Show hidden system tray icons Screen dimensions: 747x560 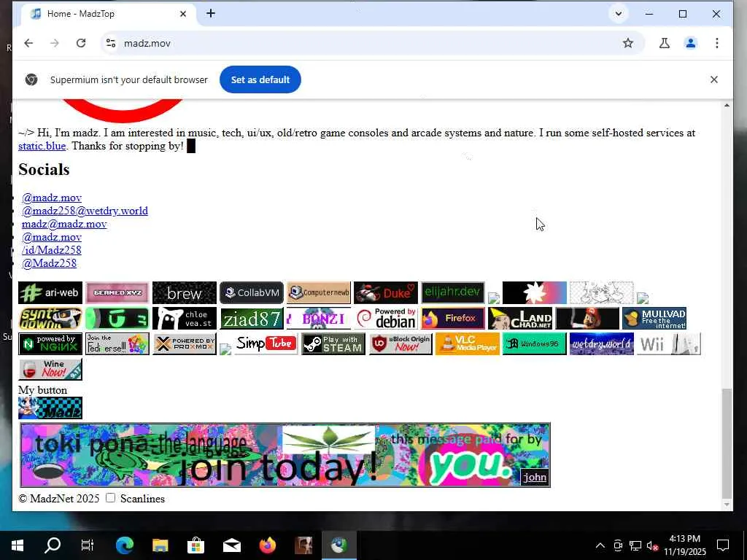point(600,545)
